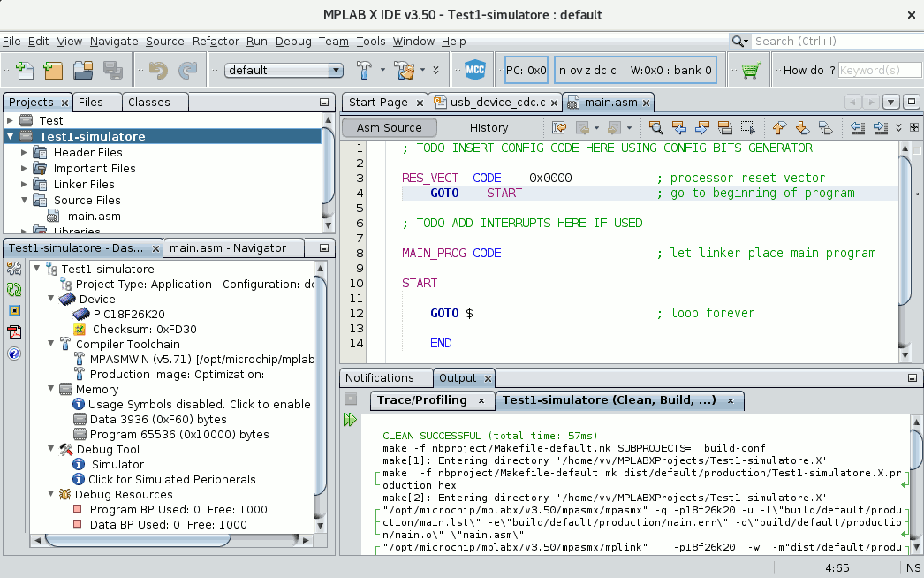The image size is (924, 578).
Task: Toggle Rectangular Selection icon
Action: point(748,127)
